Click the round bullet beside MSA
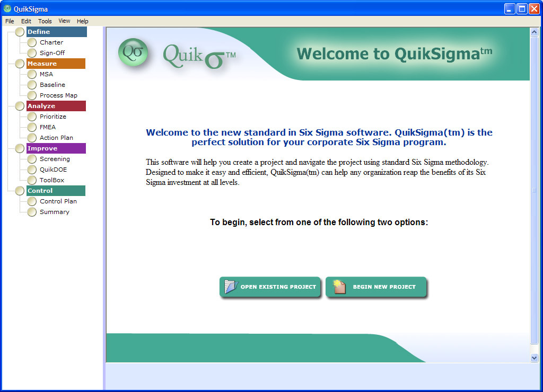Image resolution: width=543 pixels, height=392 pixels. [x=32, y=74]
